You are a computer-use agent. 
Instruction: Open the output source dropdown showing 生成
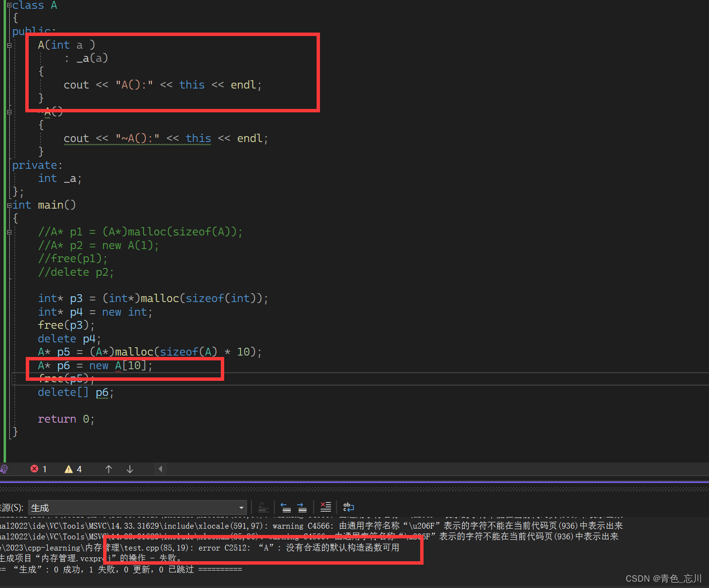pyautogui.click(x=137, y=508)
